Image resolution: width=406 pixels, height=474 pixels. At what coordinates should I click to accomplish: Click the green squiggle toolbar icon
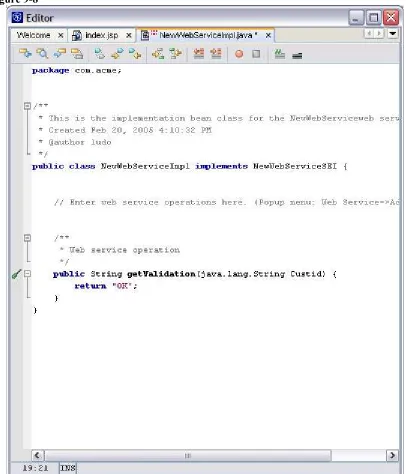279,53
